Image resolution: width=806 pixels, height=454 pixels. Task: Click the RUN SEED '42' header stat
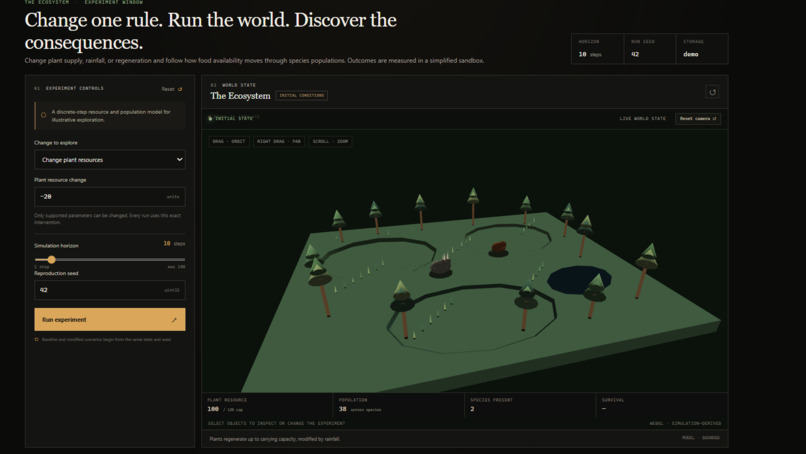[650, 48]
